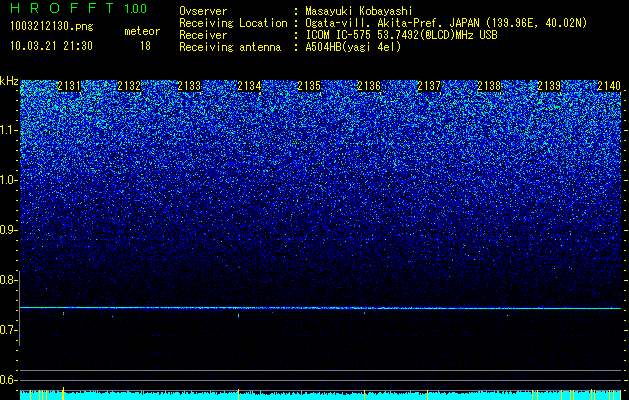Click the 2136 time marker
The image size is (629, 400).
coord(369,86)
